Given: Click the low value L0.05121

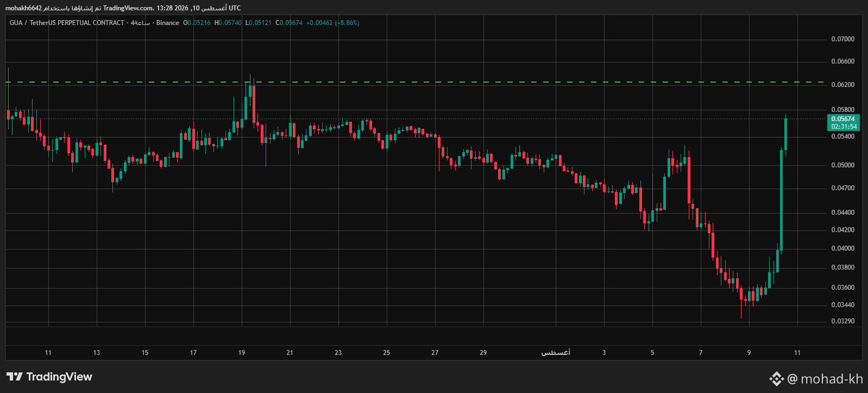Looking at the screenshot, I should (x=258, y=23).
